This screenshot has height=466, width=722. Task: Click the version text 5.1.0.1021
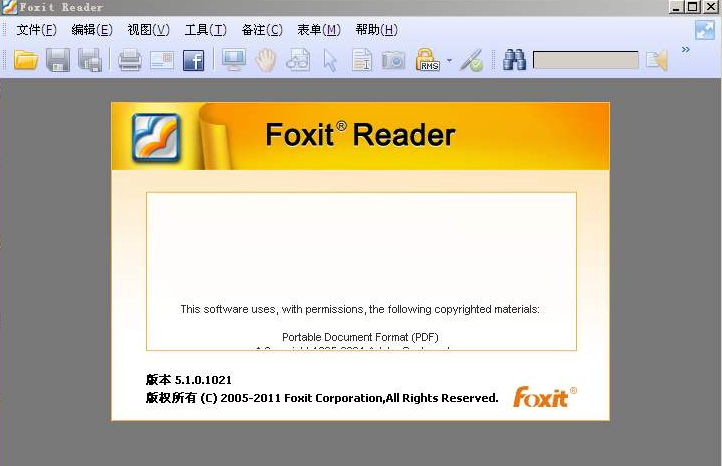(x=189, y=380)
